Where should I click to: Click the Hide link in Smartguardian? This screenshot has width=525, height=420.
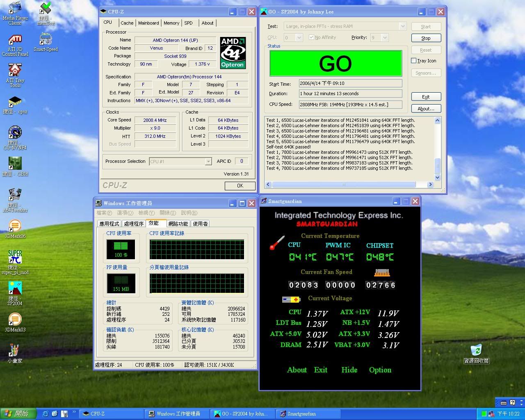(x=349, y=370)
